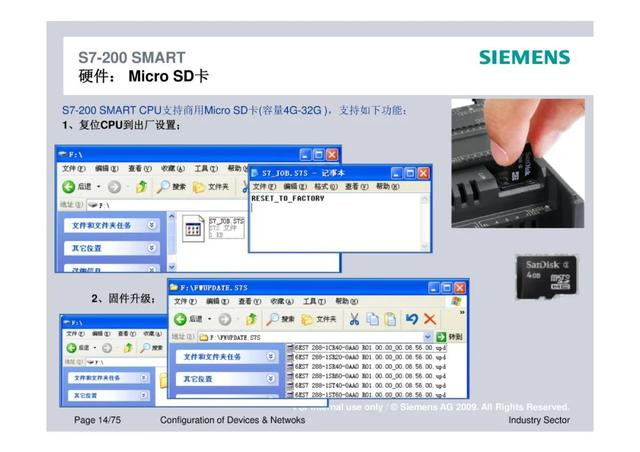Open Search (搜索) in the FWUPDATE.S7S window
Screen dimensions: 640x452
pyautogui.click(x=280, y=319)
